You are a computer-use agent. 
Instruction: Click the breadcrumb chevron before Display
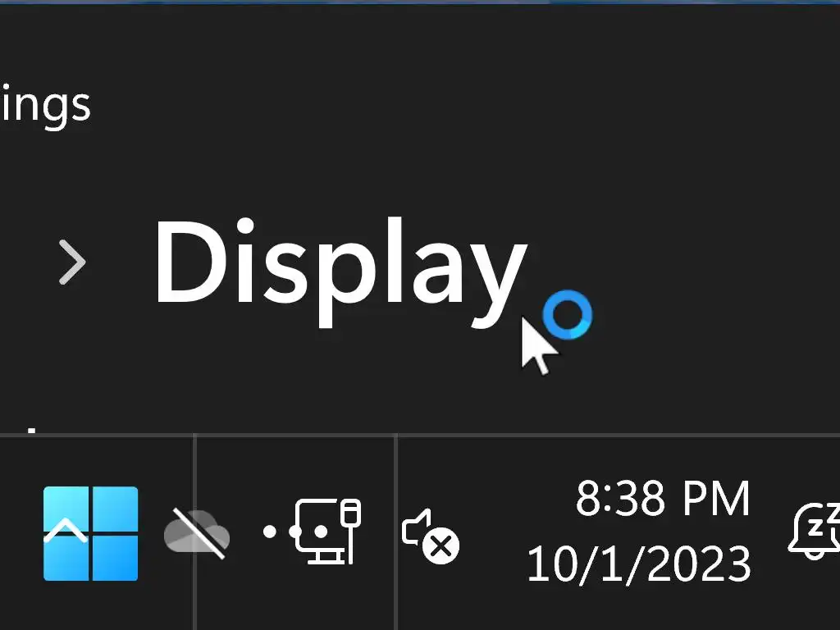72,262
